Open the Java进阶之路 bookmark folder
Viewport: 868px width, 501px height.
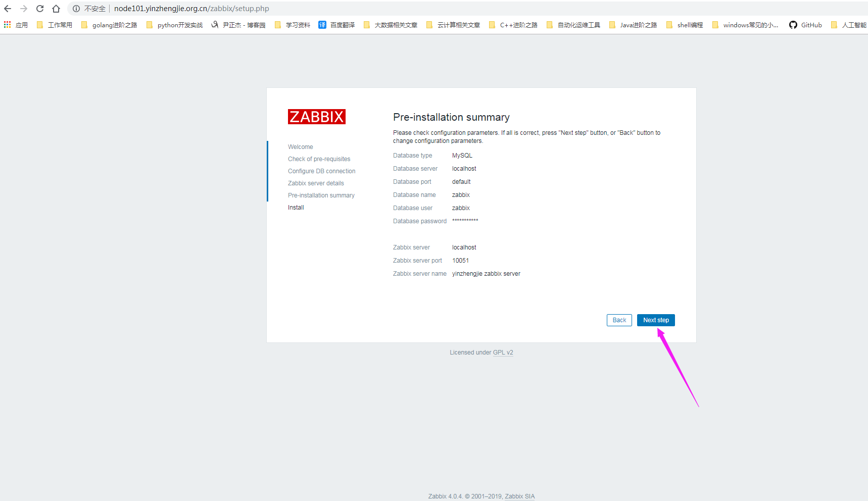point(633,25)
